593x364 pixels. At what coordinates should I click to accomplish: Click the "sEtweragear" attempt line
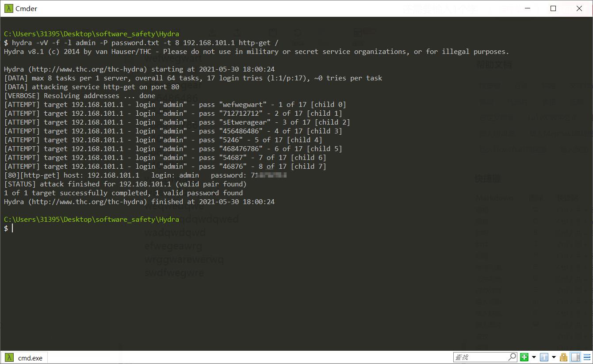(x=177, y=122)
